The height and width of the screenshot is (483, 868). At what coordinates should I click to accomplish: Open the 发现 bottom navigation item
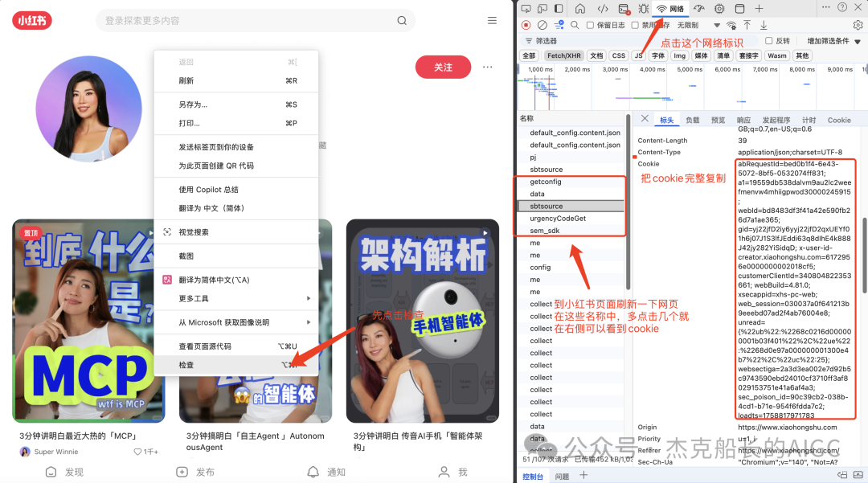pos(64,472)
